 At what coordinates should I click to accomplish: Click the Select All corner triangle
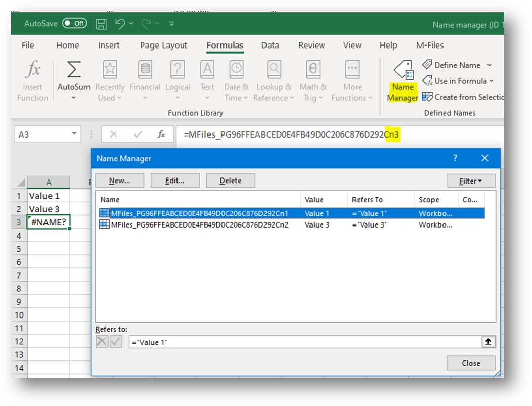(21, 182)
